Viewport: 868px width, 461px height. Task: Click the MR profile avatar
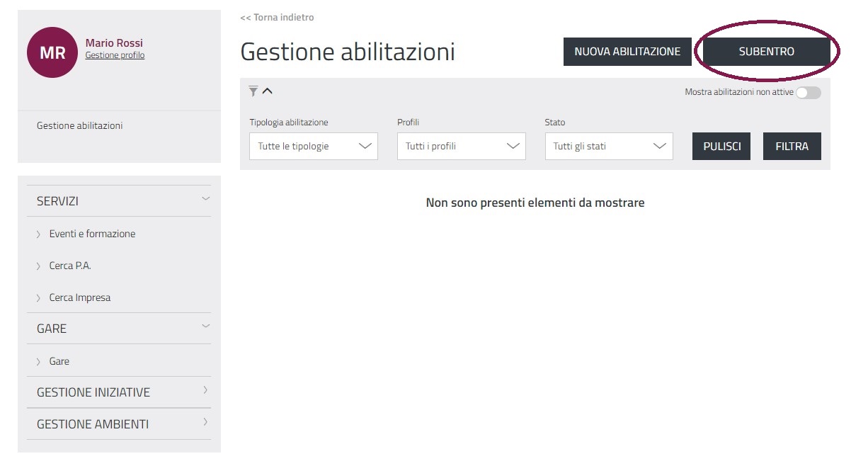(52, 52)
